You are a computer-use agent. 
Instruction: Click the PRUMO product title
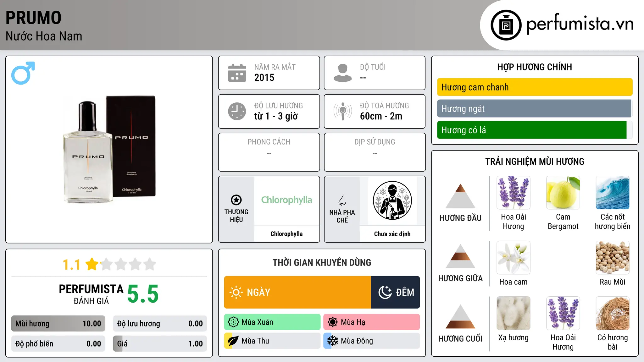pyautogui.click(x=33, y=18)
